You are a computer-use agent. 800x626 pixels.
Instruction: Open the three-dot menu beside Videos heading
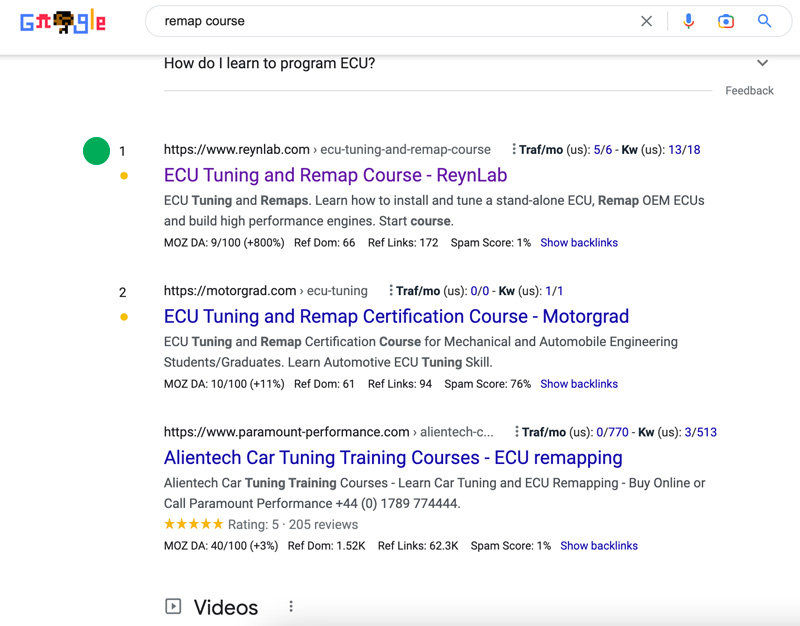[x=291, y=606]
